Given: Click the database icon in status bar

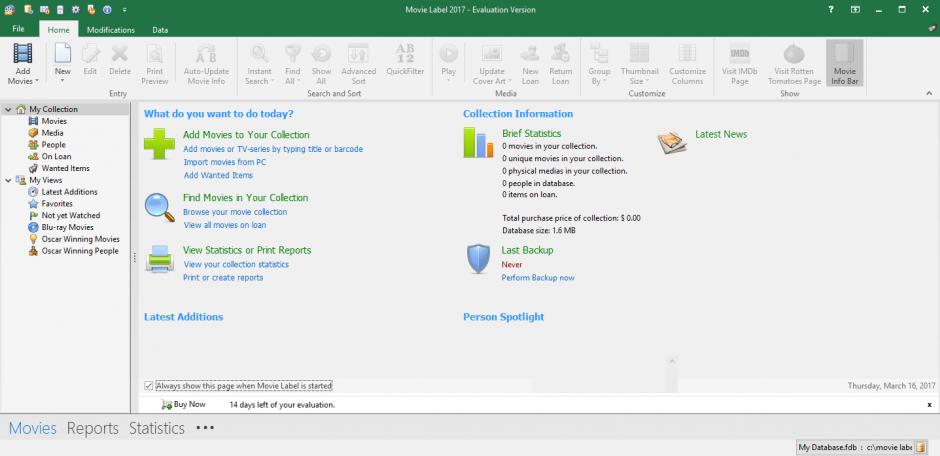Looking at the screenshot, I should click(921, 447).
